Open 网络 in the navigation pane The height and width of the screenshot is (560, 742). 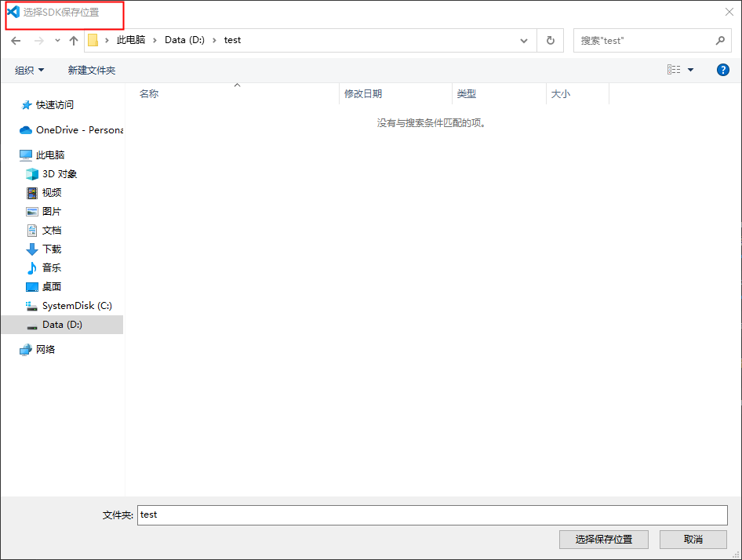tap(45, 350)
